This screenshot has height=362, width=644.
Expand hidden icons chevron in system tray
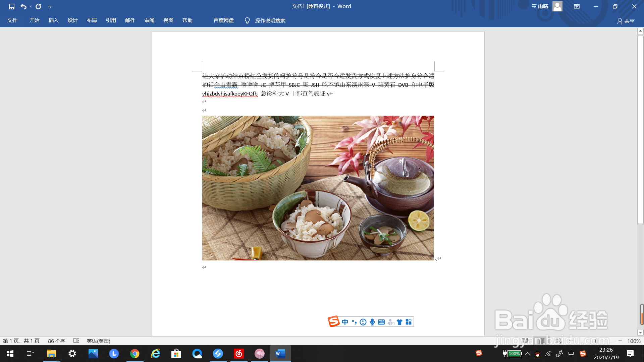pos(527,353)
